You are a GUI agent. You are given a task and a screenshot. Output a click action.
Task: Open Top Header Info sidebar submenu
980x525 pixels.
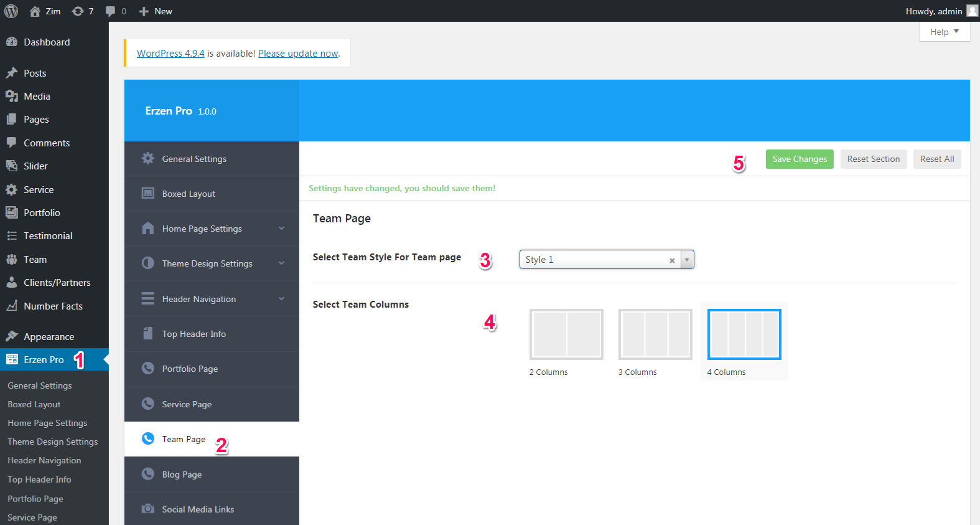[39, 480]
